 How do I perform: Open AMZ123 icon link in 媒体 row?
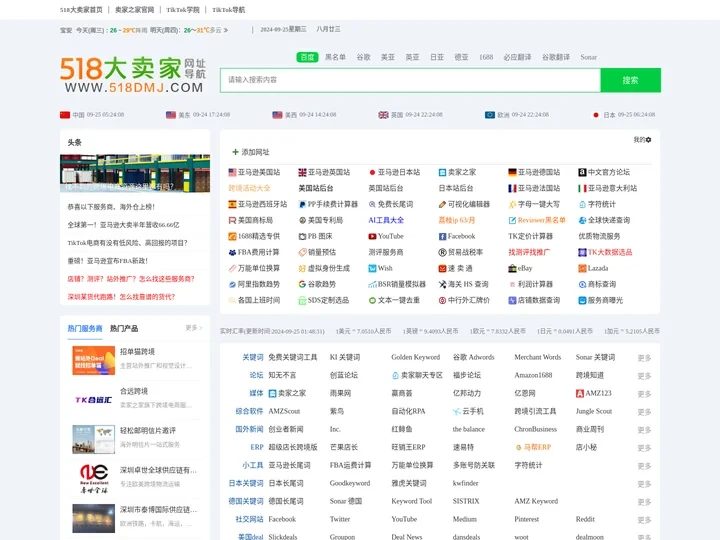click(x=594, y=393)
